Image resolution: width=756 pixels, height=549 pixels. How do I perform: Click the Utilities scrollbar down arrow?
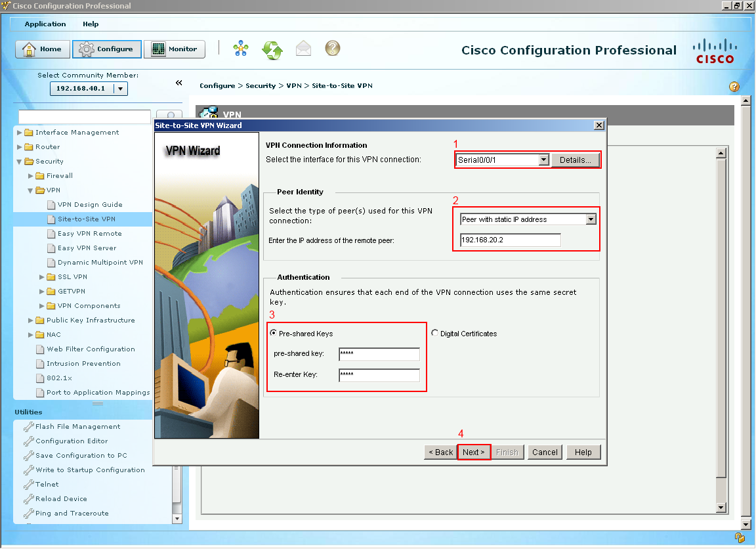point(177,519)
